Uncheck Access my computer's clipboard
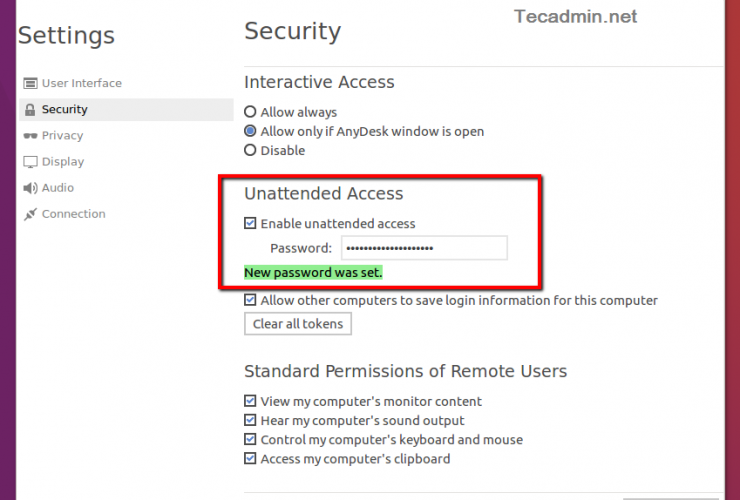The height and width of the screenshot is (500, 740). click(x=251, y=459)
